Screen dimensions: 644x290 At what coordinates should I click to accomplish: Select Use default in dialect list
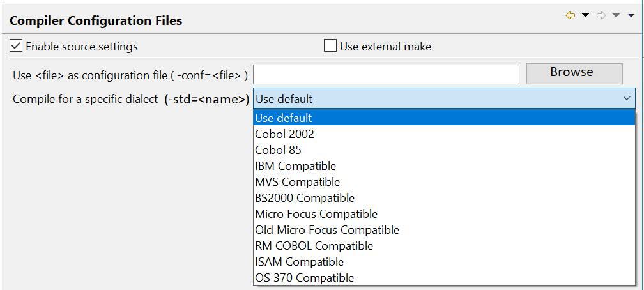tap(444, 118)
